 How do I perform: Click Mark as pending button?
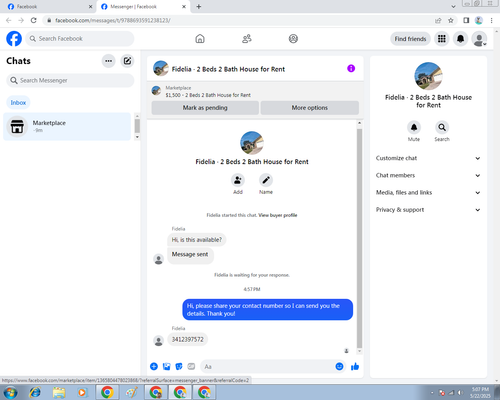(205, 108)
